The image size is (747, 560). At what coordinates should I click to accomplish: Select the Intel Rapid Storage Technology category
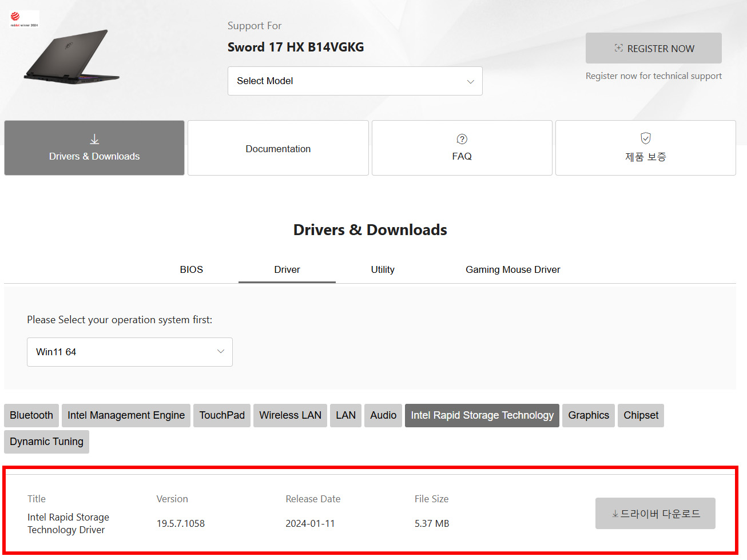(x=482, y=415)
